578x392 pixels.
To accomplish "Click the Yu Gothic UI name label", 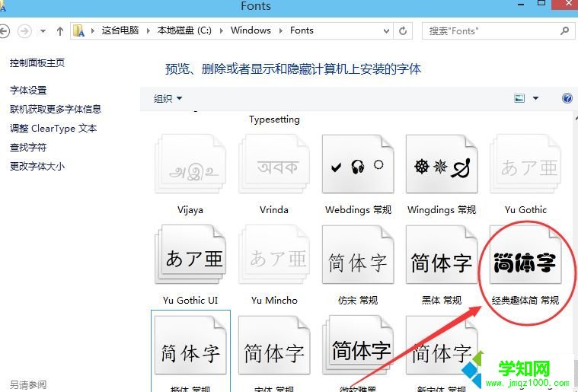I will [190, 300].
